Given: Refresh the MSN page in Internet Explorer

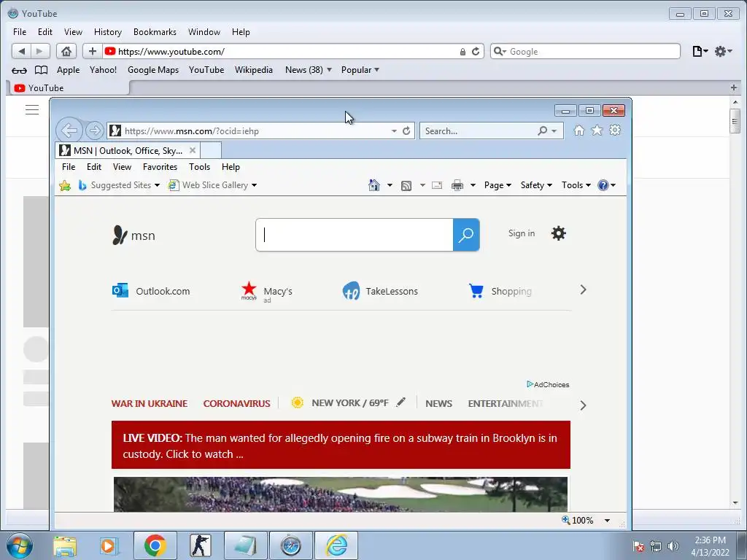Looking at the screenshot, I should [x=406, y=131].
